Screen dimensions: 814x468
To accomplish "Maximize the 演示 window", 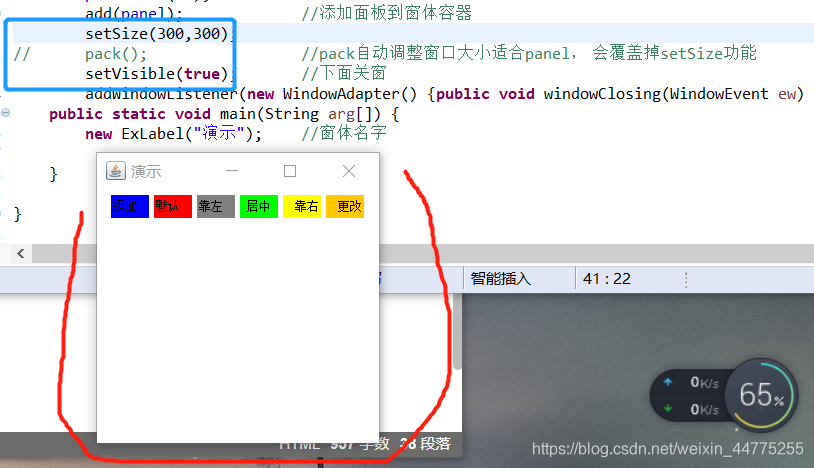I will coord(290,171).
